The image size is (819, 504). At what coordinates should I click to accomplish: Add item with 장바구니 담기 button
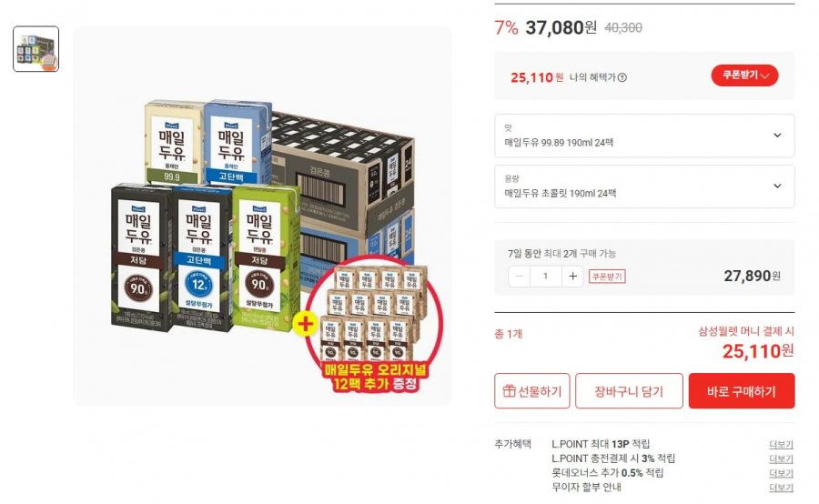click(629, 391)
